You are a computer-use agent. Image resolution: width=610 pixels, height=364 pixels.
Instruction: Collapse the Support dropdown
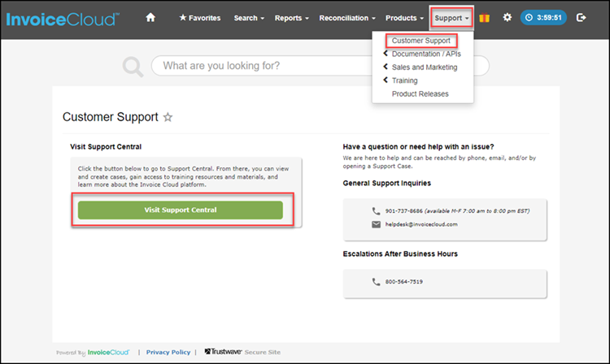(x=451, y=18)
